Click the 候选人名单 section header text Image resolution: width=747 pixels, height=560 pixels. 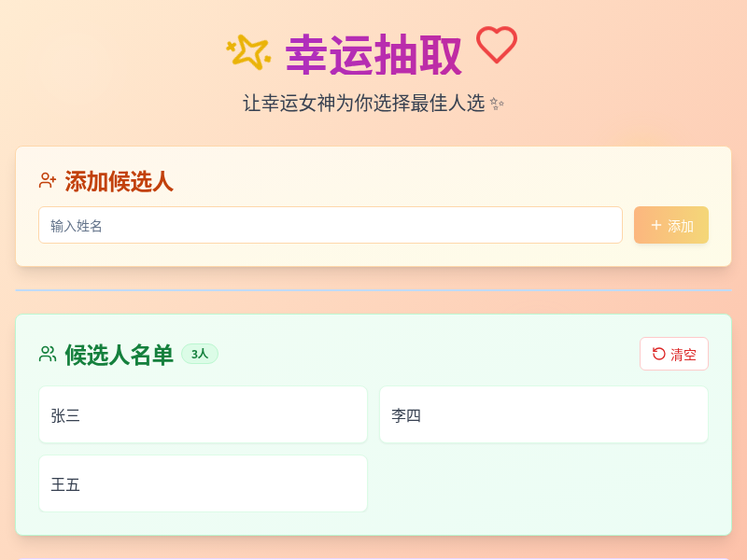pos(119,354)
